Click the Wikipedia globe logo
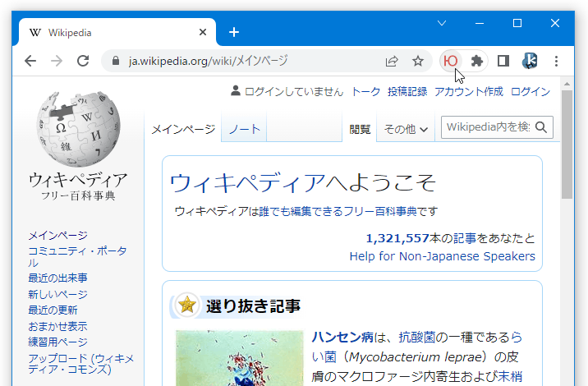 (78, 129)
